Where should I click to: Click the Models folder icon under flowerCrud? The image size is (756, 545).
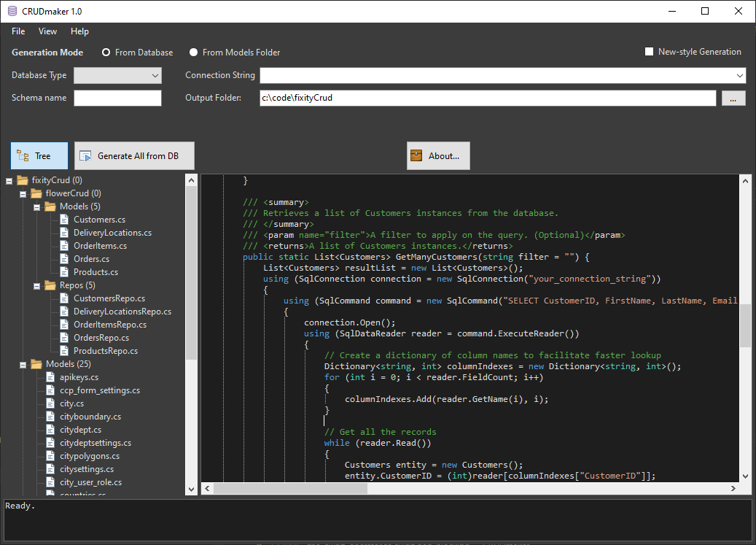click(49, 206)
